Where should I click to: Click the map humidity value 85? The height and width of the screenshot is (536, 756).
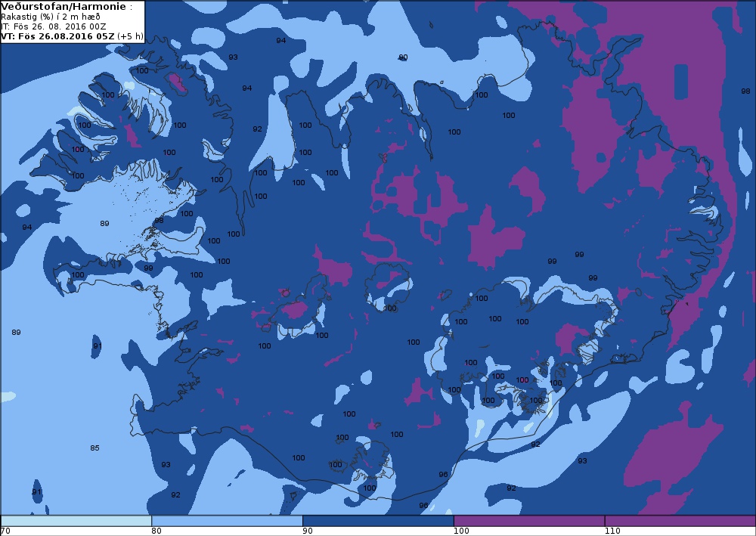pyautogui.click(x=94, y=448)
